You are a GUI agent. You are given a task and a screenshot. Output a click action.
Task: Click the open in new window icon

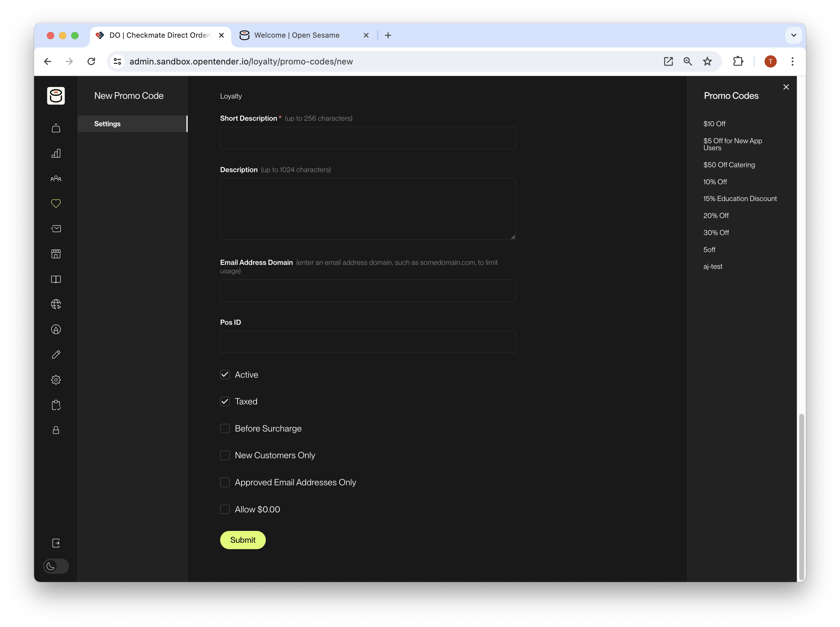pyautogui.click(x=668, y=61)
